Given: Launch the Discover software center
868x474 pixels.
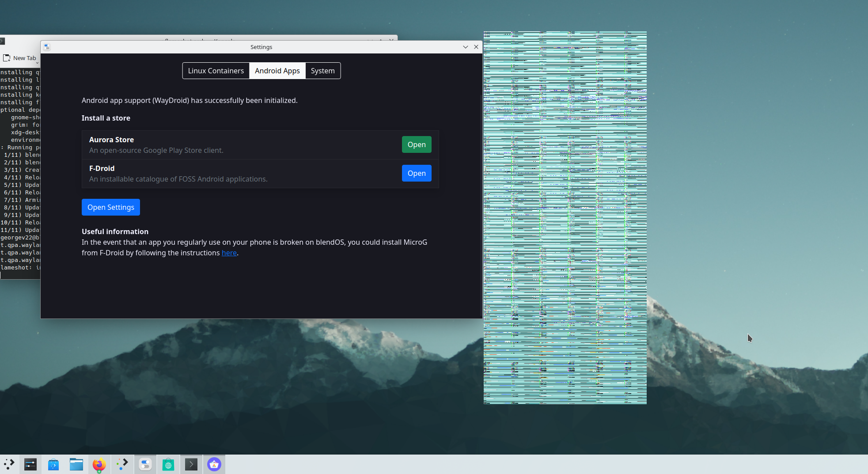Looking at the screenshot, I should 53,464.
